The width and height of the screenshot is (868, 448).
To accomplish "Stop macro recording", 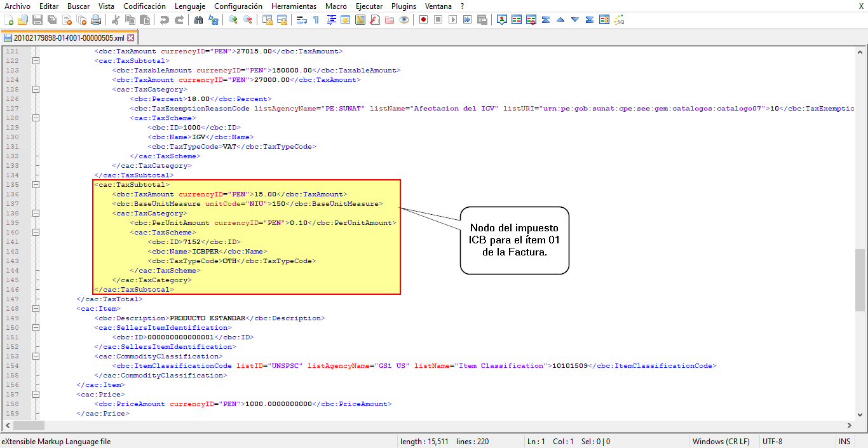I will (x=438, y=20).
